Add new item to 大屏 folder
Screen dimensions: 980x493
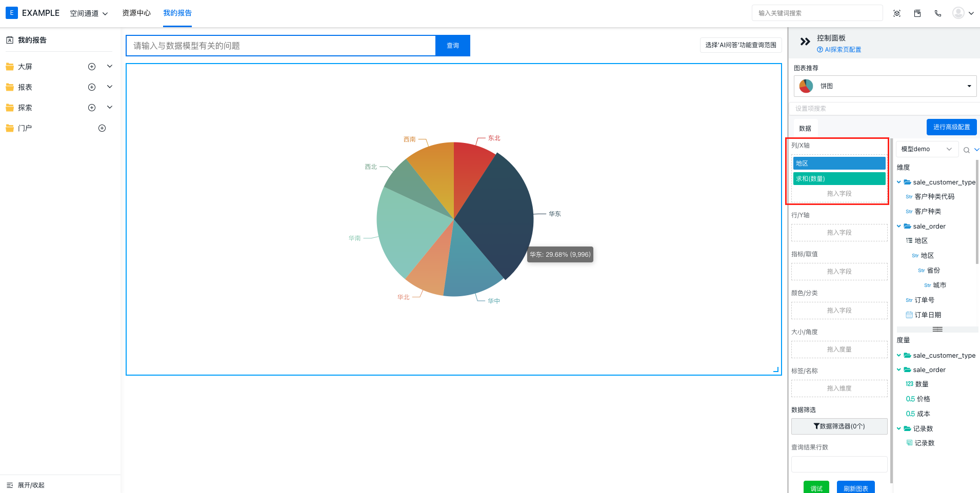tap(92, 67)
